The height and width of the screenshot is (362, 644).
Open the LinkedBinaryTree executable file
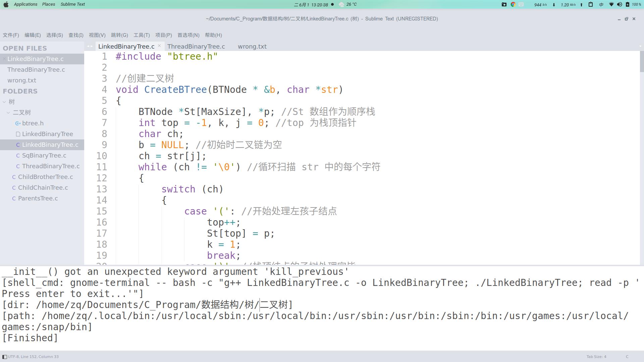pyautogui.click(x=47, y=134)
